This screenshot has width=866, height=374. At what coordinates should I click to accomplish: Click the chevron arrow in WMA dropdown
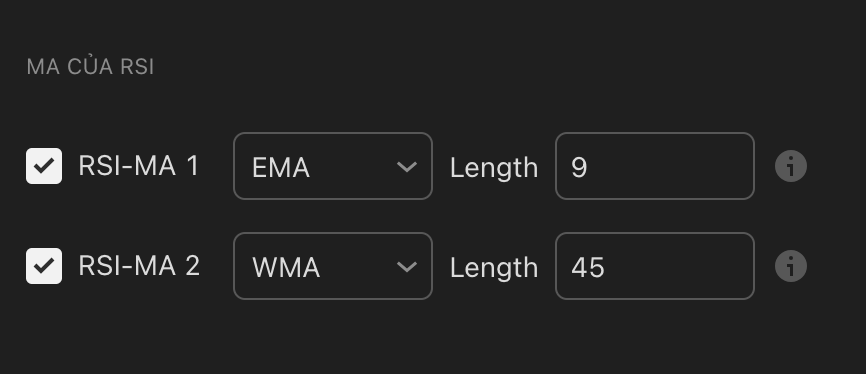(x=407, y=267)
